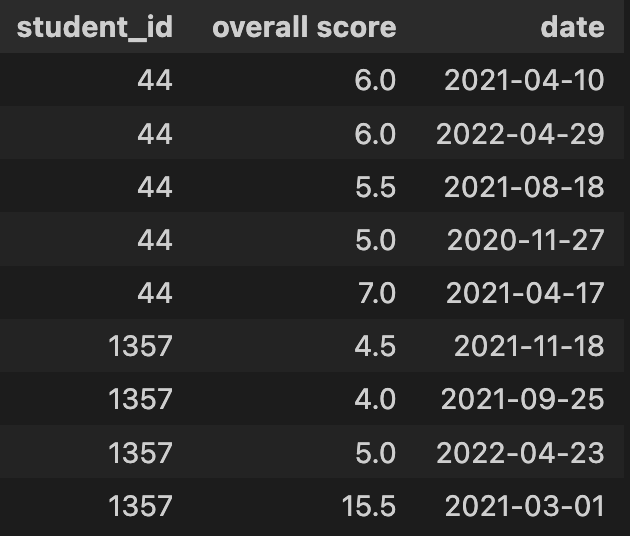This screenshot has height=536, width=630.
Task: Click student_id 1357 in 15.5 row
Action: 141,506
